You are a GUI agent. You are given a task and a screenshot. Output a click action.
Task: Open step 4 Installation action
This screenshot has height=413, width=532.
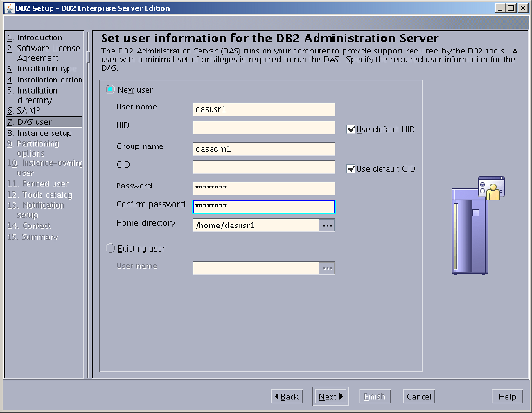(x=44, y=80)
